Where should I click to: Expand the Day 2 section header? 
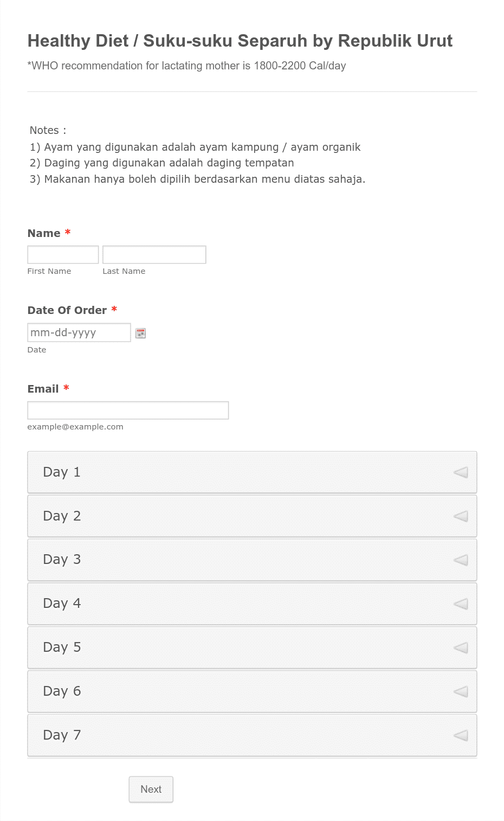pyautogui.click(x=252, y=516)
